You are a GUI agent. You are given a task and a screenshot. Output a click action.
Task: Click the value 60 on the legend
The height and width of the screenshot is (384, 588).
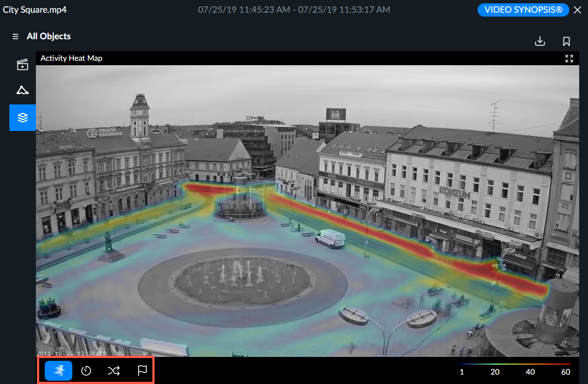click(565, 372)
